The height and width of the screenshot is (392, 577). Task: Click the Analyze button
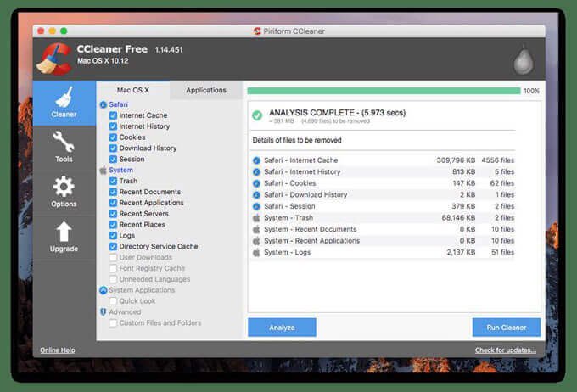[282, 328]
